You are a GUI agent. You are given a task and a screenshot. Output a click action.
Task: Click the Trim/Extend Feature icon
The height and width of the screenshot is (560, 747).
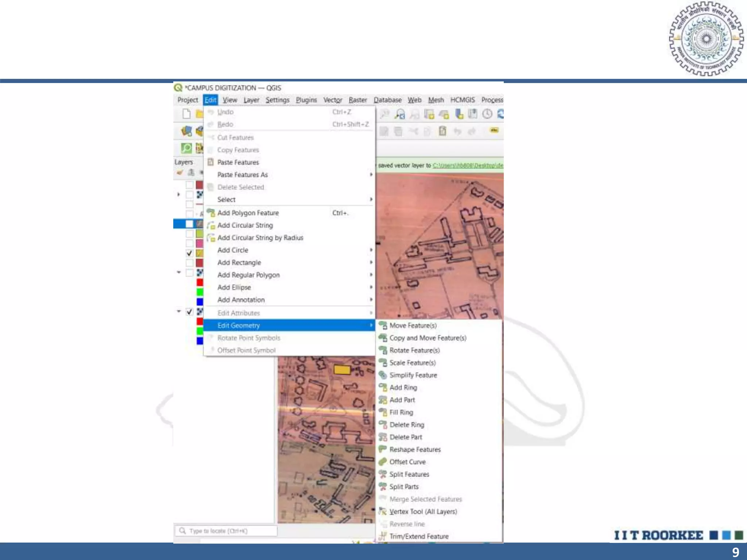382,536
